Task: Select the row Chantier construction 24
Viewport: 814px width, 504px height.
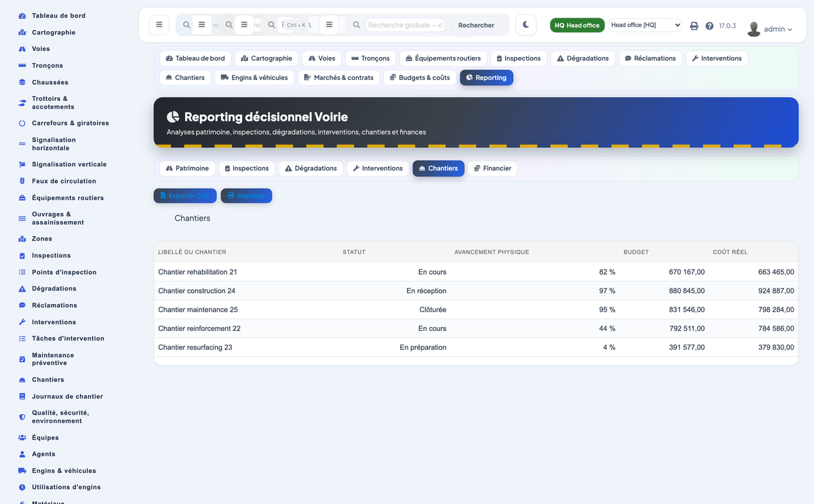Action: [x=476, y=291]
